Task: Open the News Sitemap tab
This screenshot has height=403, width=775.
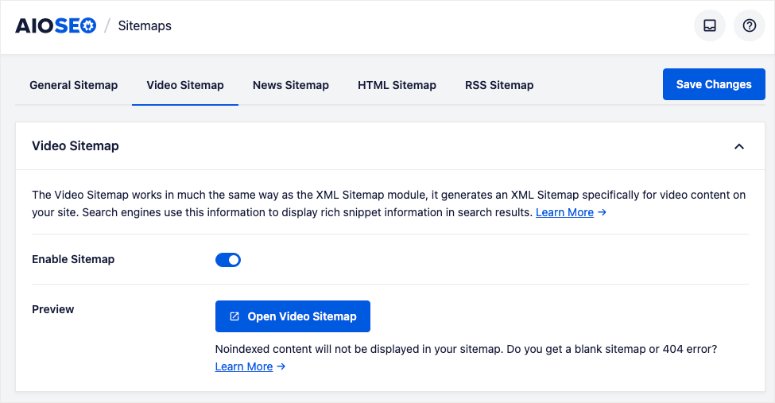Action: (x=290, y=85)
